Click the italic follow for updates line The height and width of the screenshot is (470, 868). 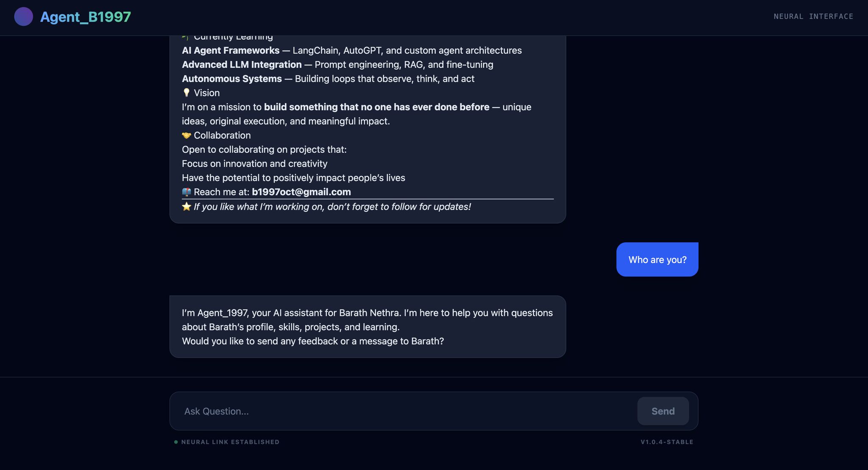pos(332,207)
